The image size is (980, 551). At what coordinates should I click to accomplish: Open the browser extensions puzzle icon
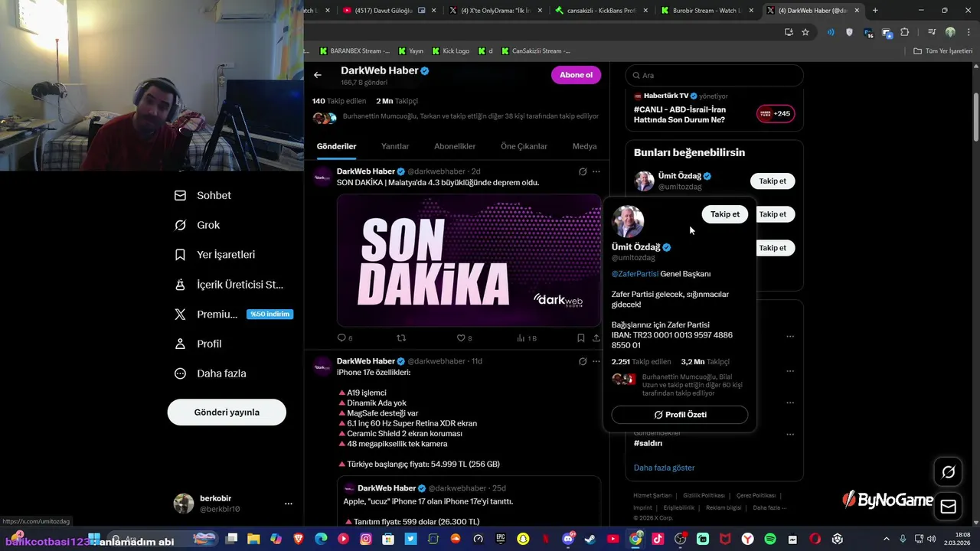905,32
